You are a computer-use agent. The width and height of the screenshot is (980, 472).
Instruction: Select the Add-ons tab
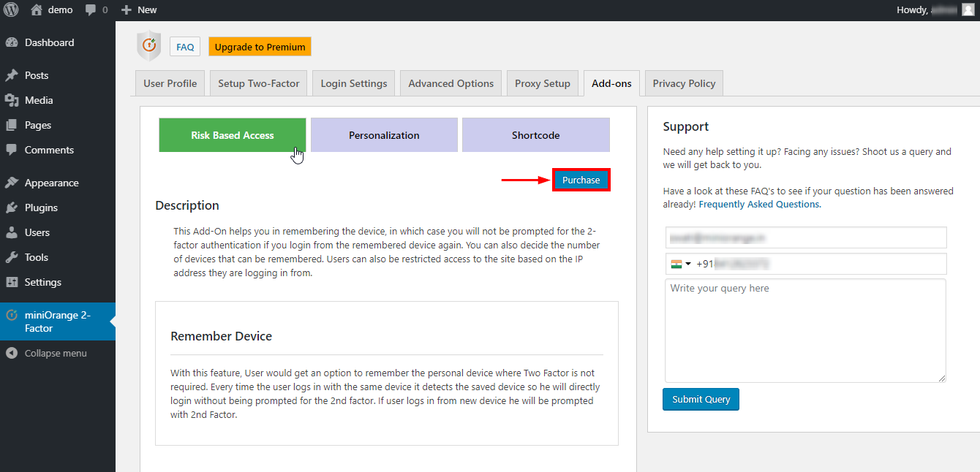click(611, 83)
